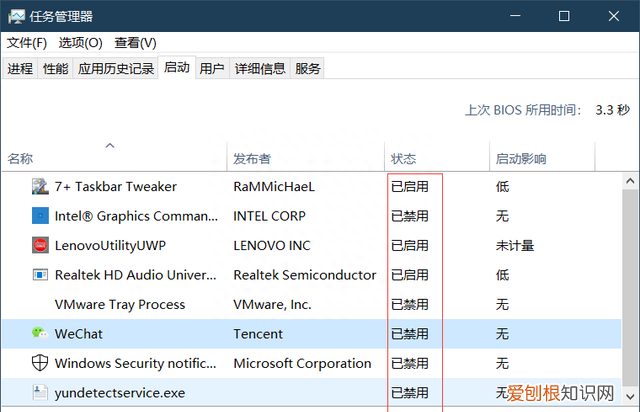Click 已禁用 status of WeChat
Screen dimensions: 640x412
pyautogui.click(x=410, y=334)
